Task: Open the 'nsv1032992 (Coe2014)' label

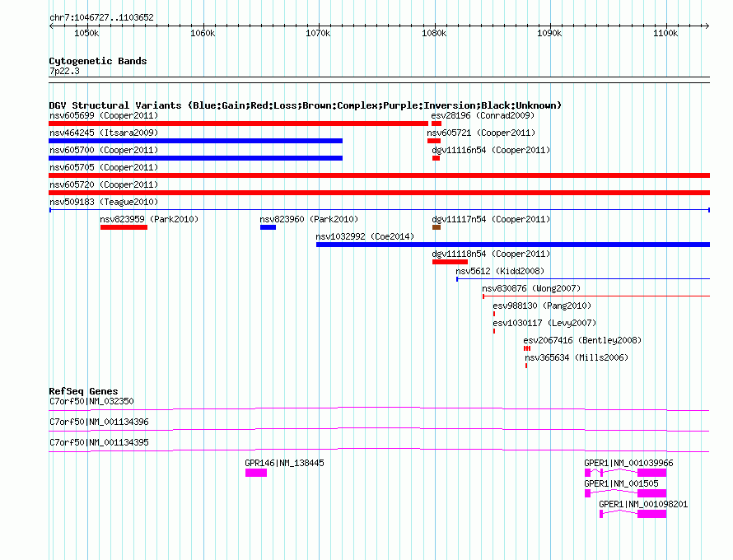Action: [x=365, y=236]
